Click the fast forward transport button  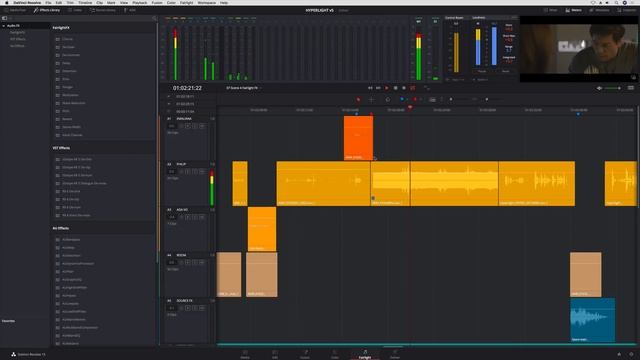(378, 88)
